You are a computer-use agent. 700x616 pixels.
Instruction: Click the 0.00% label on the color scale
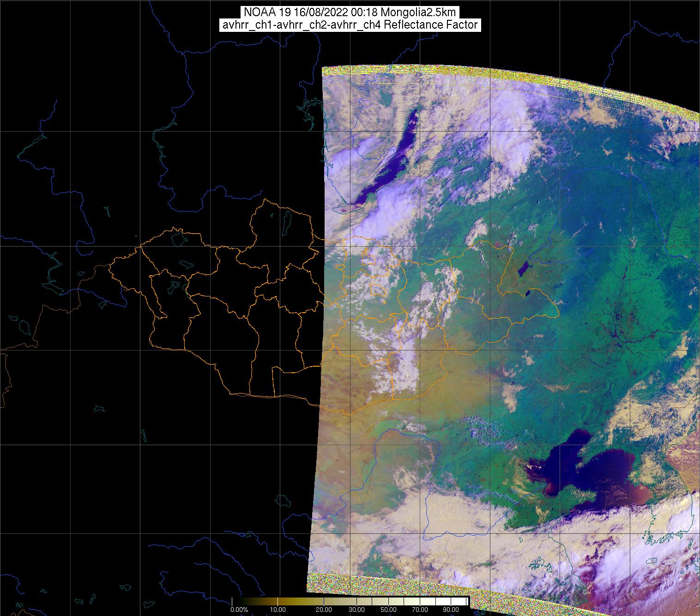pyautogui.click(x=239, y=610)
